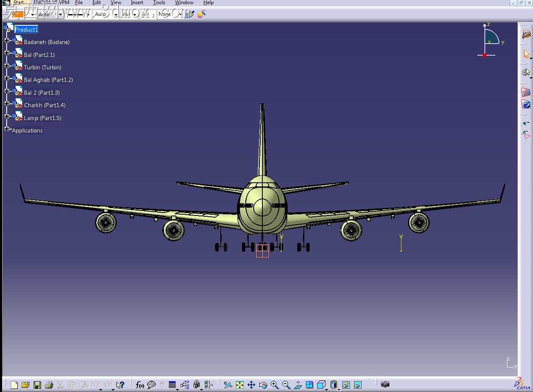Click the Zoom Out magnifier icon
This screenshot has height=392, width=533.
coord(286,385)
